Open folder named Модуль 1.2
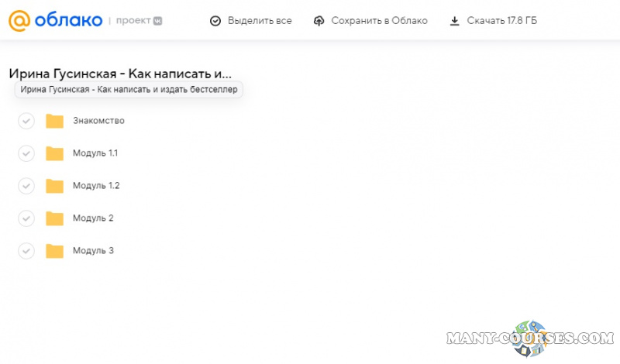The image size is (620, 364). pos(95,186)
